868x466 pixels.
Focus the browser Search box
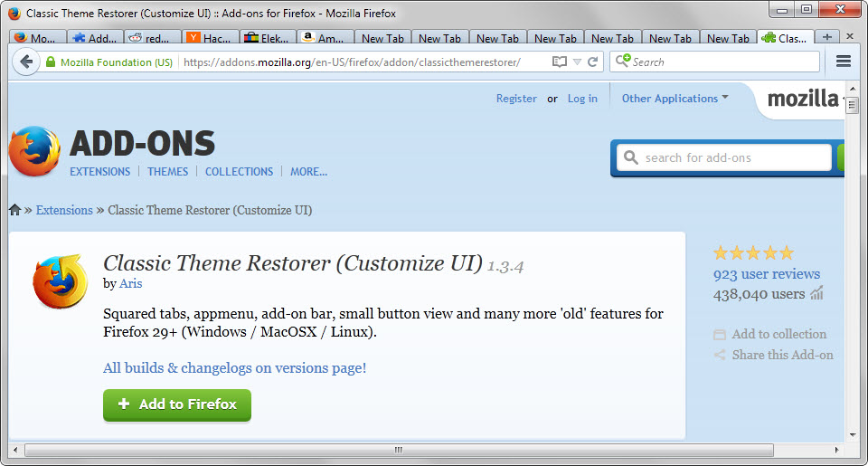click(x=714, y=62)
